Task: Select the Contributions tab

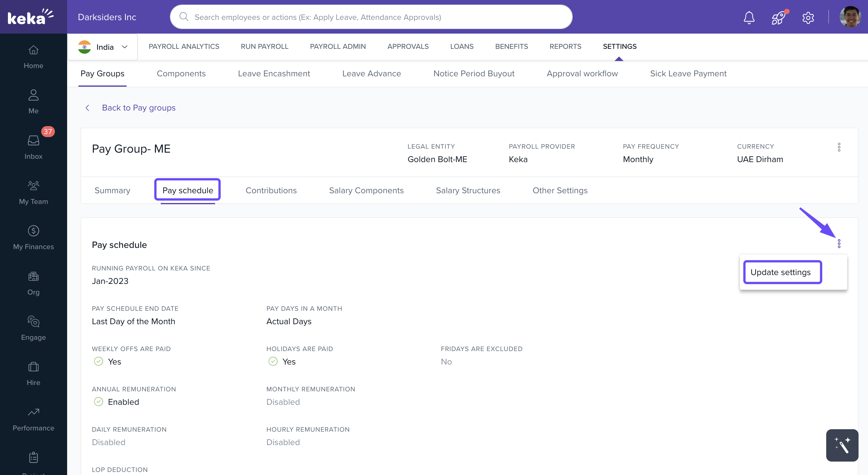Action: coord(271,190)
